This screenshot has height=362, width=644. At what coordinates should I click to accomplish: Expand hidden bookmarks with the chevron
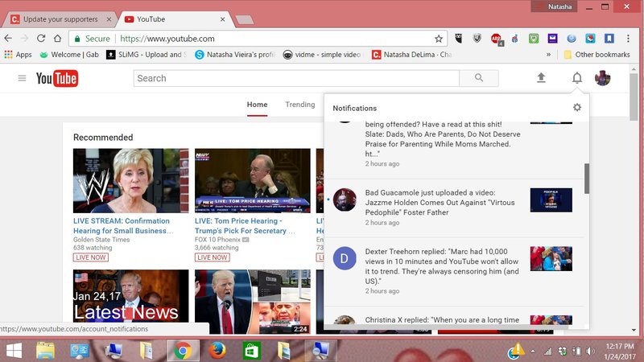(x=549, y=55)
